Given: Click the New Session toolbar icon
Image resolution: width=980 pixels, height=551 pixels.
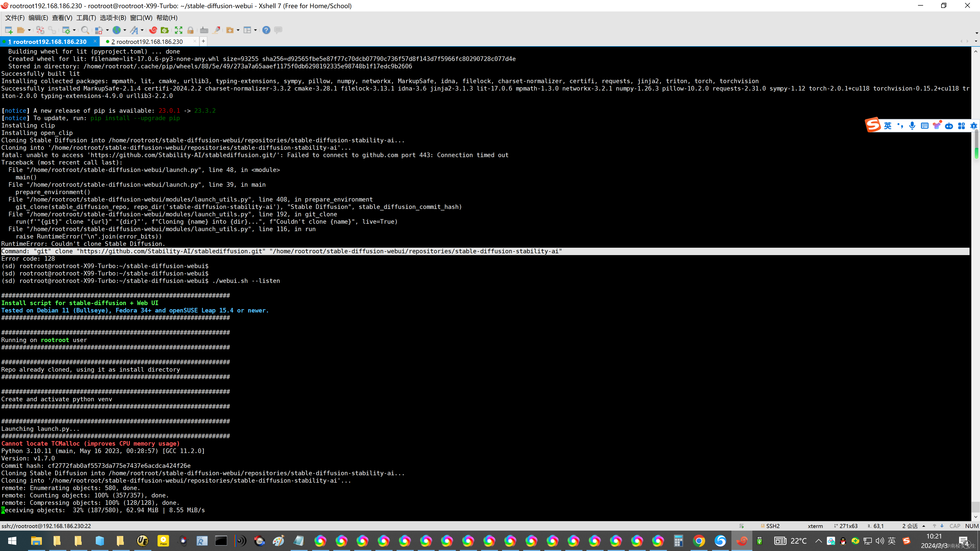Looking at the screenshot, I should [9, 30].
